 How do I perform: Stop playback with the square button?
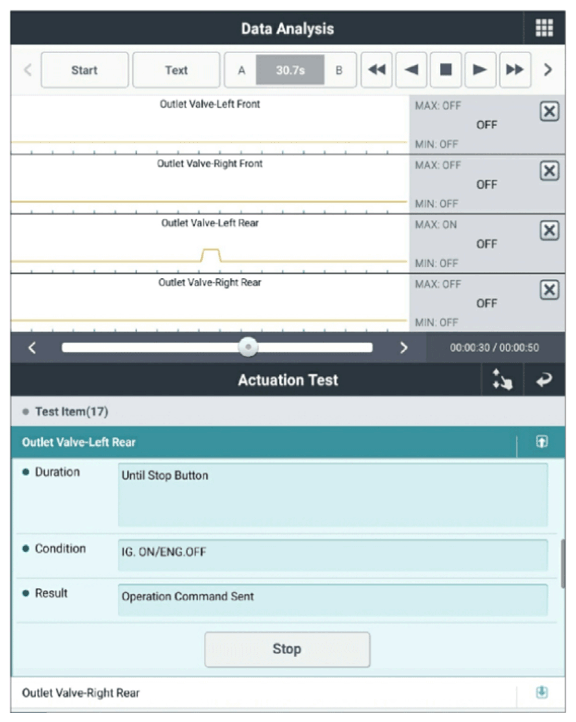click(x=446, y=70)
